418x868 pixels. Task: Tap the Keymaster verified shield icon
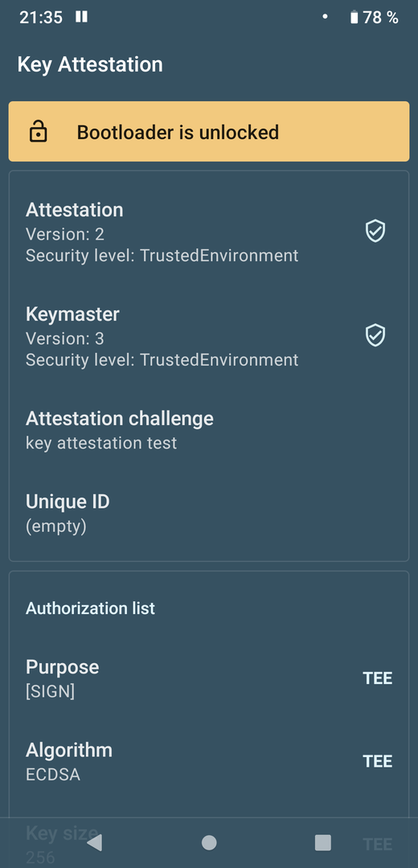click(375, 335)
